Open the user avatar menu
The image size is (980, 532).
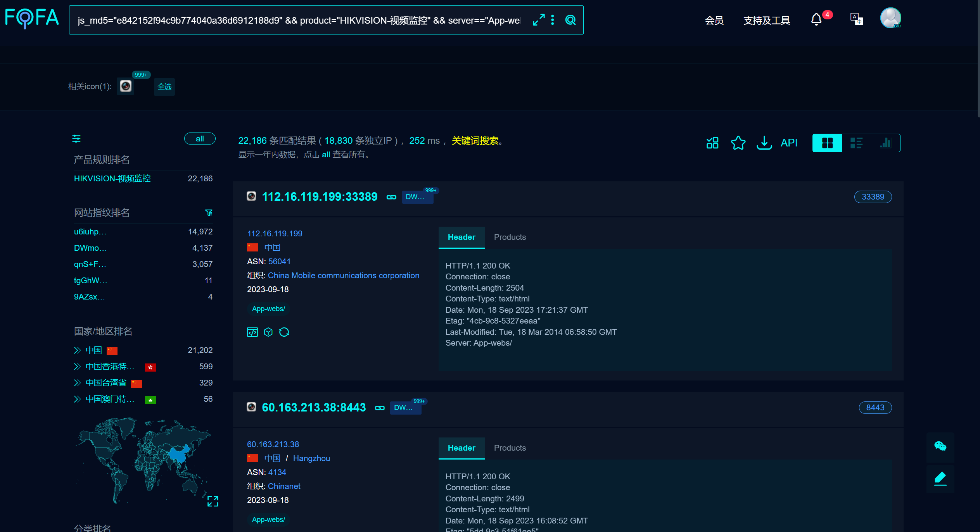(x=890, y=18)
